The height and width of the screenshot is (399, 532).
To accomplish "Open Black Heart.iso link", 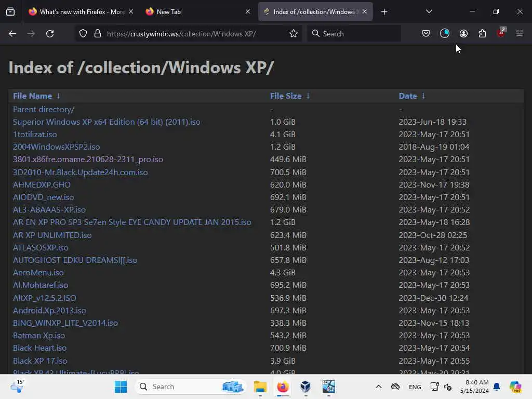I will pos(39,348).
